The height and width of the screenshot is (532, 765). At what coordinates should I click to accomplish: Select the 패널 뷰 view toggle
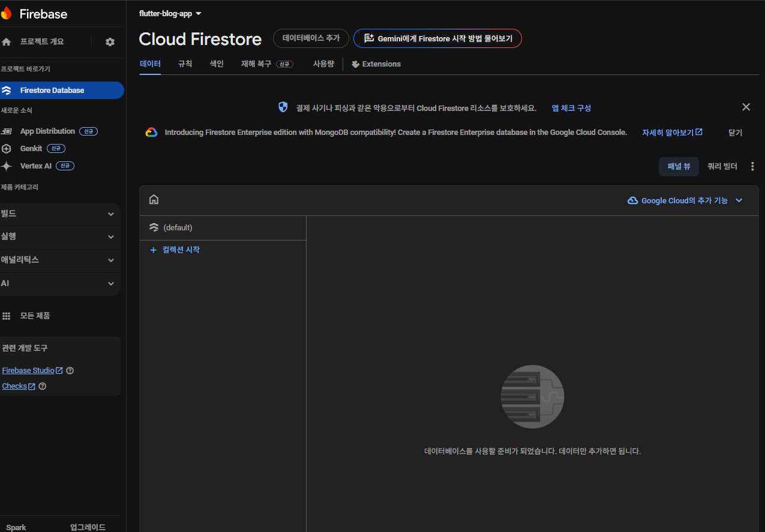pyautogui.click(x=679, y=167)
